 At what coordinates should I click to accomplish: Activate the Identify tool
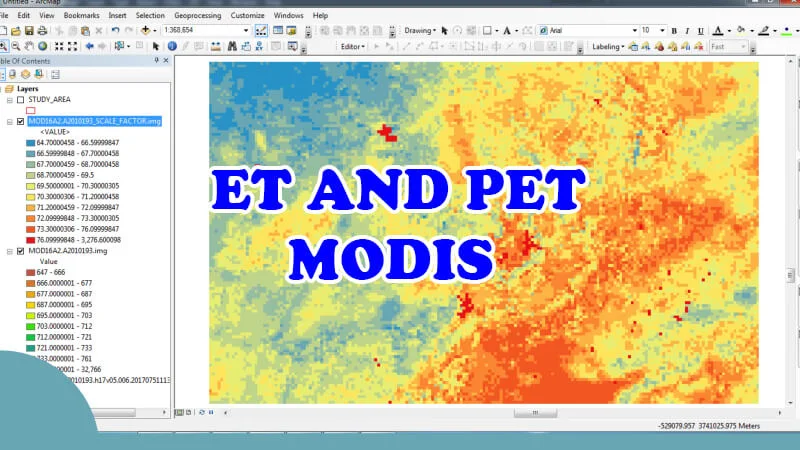172,46
